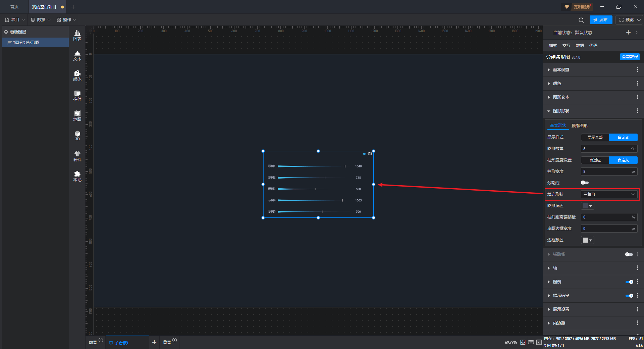Switch to the 数据 tab in properties

580,46
